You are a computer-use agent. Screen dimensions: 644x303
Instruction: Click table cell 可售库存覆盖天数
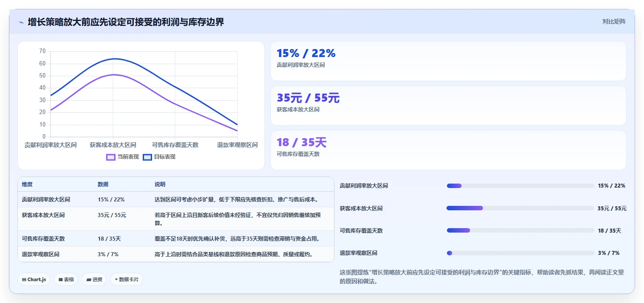(x=43, y=239)
